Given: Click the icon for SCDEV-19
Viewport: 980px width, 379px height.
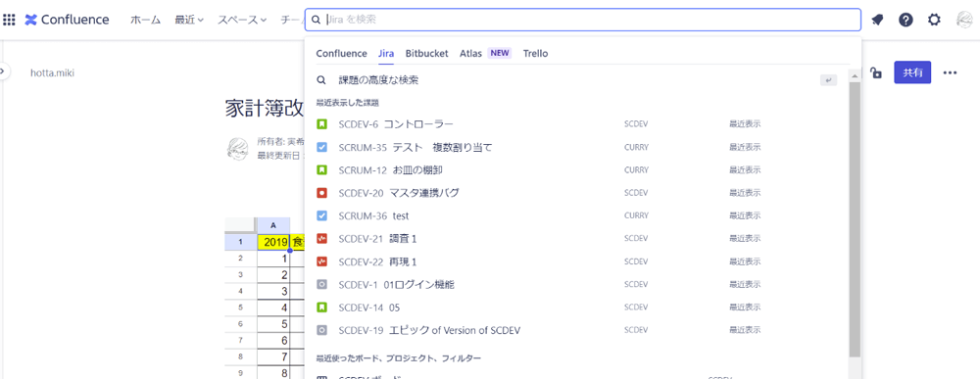Looking at the screenshot, I should coord(321,330).
